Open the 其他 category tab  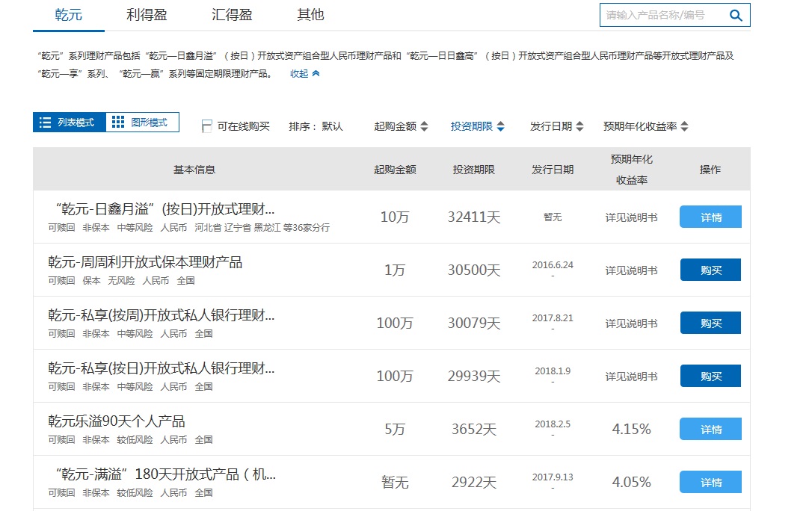(x=310, y=13)
